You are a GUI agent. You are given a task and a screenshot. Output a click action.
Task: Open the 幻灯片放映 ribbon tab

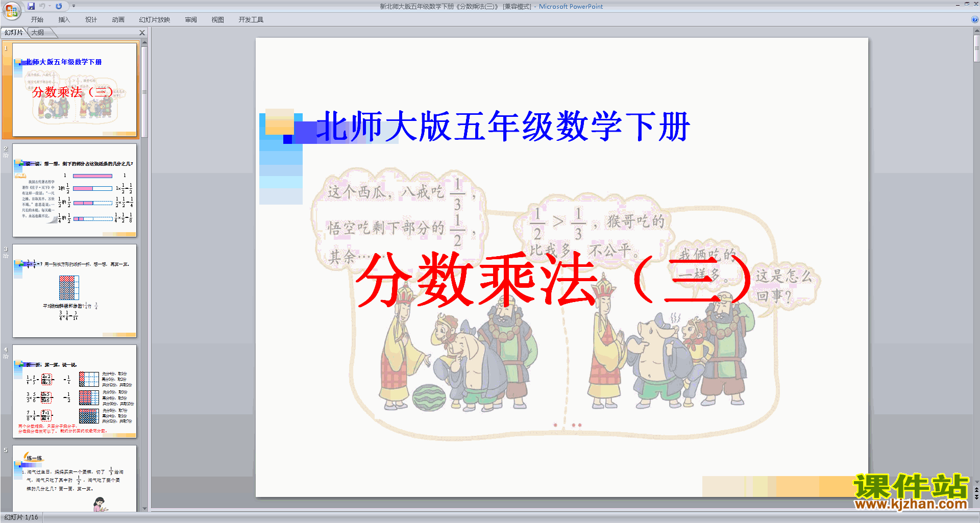pyautogui.click(x=155, y=20)
